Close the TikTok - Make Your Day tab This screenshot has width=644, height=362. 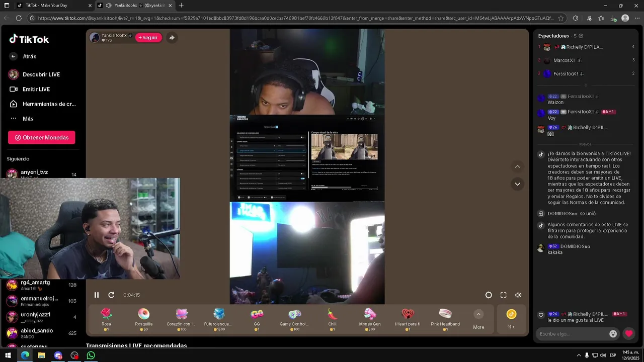pyautogui.click(x=90, y=6)
